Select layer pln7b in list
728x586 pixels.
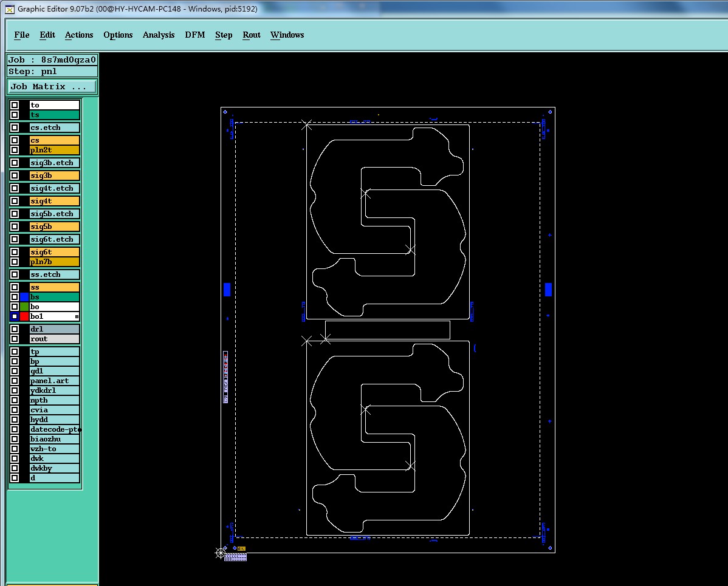pos(54,262)
